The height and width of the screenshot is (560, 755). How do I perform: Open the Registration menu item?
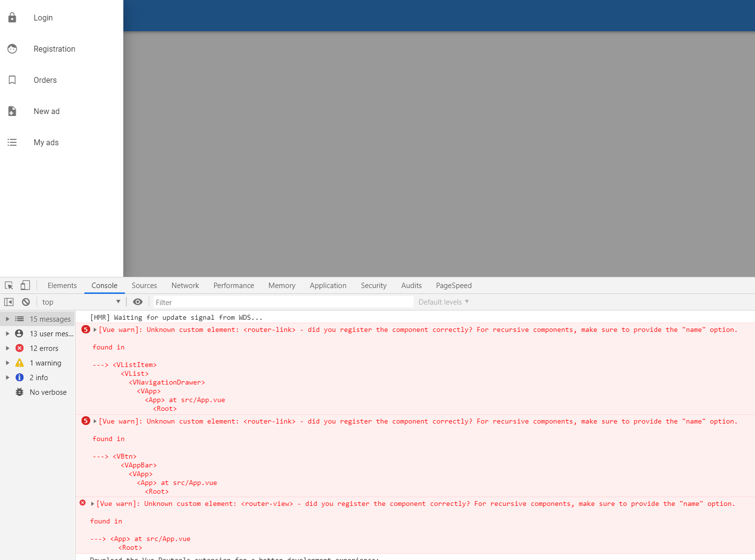point(61,49)
